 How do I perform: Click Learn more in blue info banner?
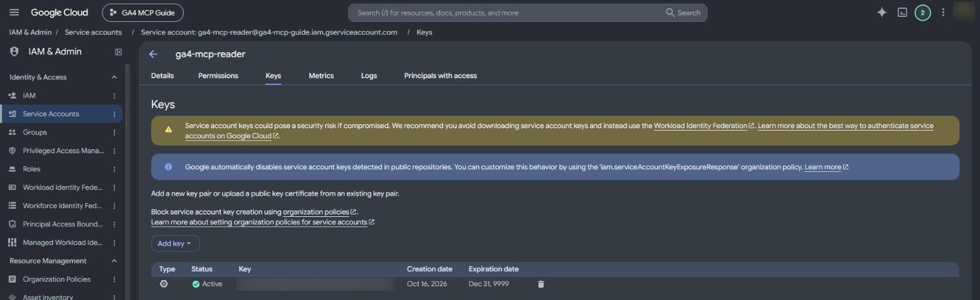[826, 167]
